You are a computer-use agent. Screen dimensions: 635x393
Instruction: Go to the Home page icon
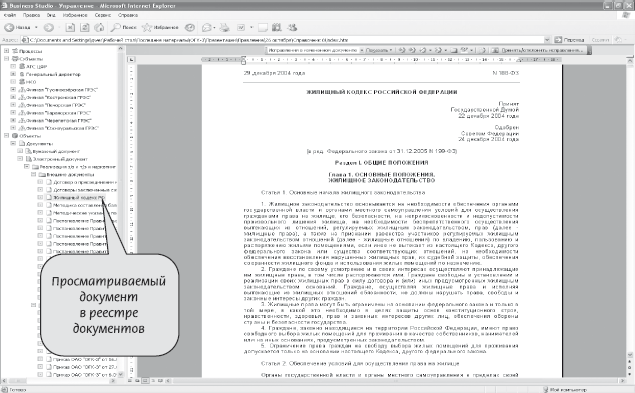99,28
